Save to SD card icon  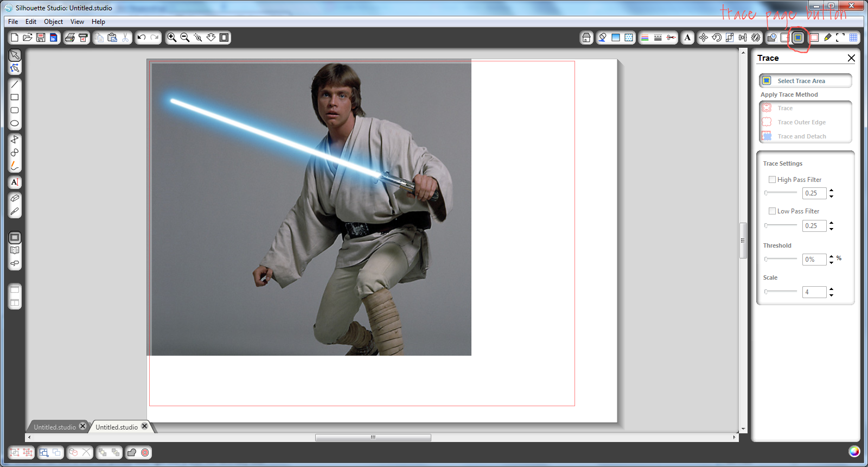coord(54,37)
